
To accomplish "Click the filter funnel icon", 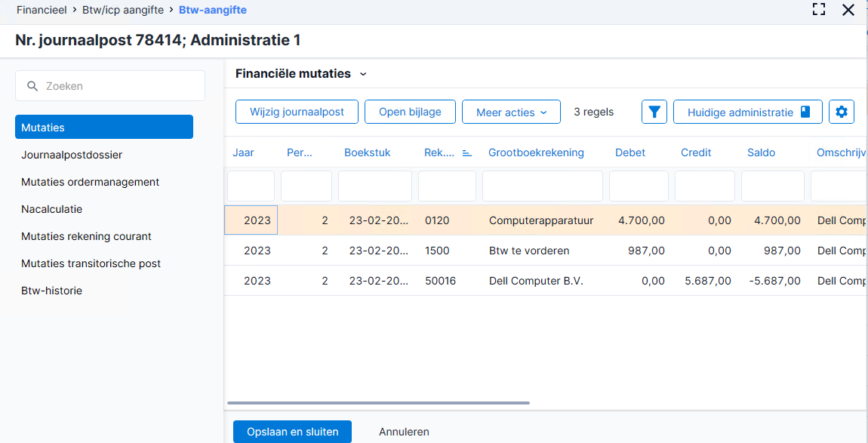I will pos(654,112).
